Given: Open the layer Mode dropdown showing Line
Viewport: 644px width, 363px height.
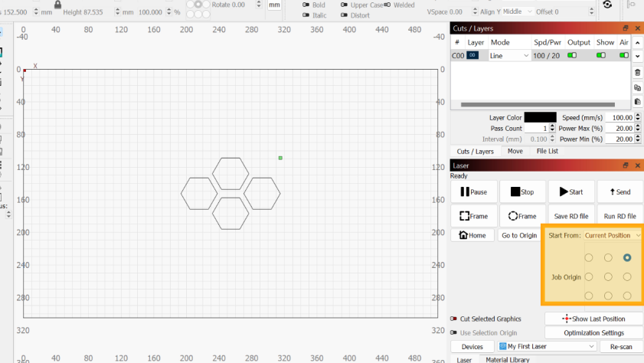Looking at the screenshot, I should pos(510,56).
